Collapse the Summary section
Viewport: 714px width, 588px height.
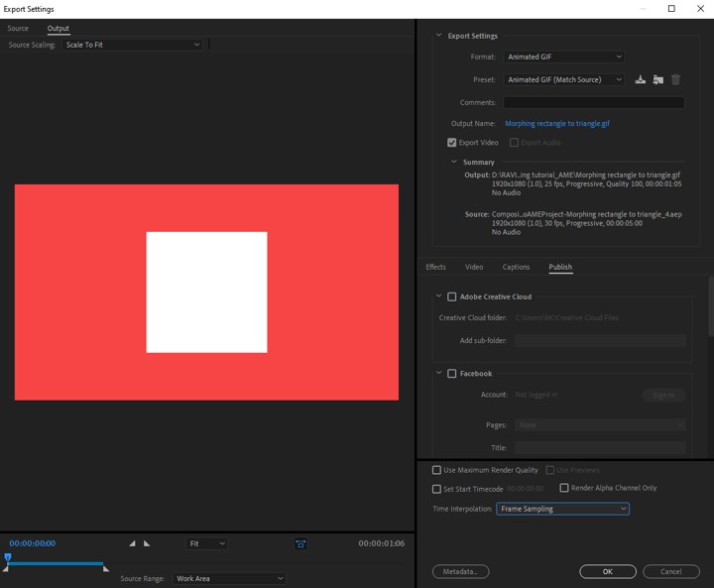454,162
